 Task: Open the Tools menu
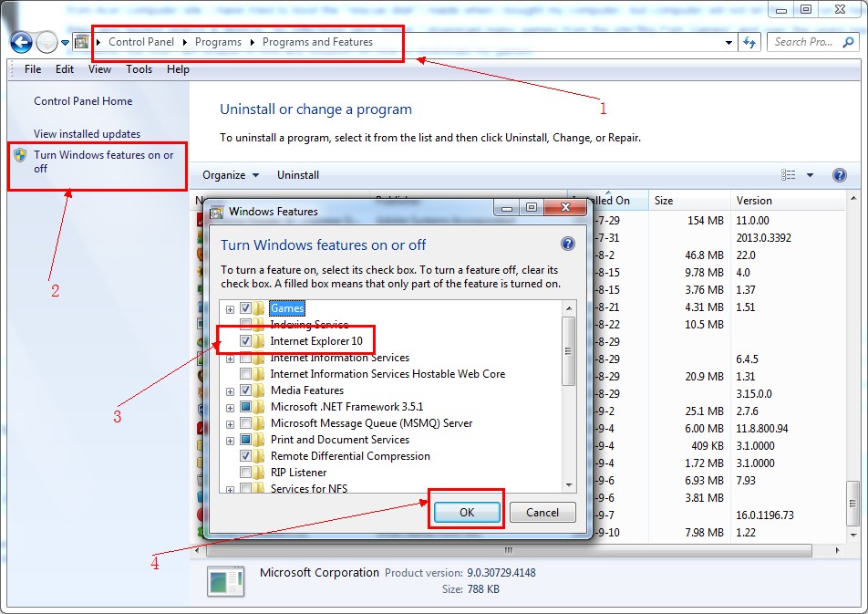coord(139,69)
